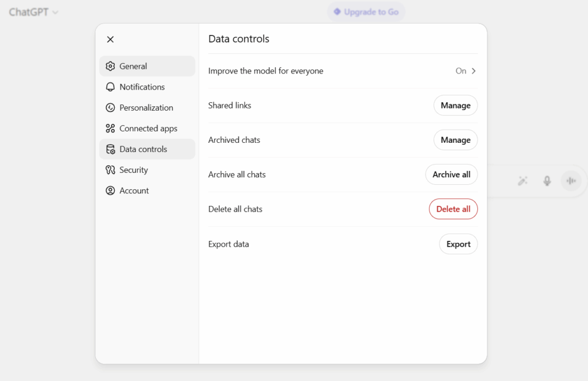Manage shared links

point(455,106)
